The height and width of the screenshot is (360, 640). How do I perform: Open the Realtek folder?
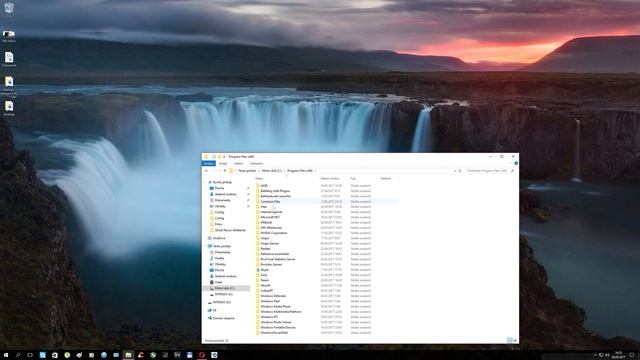(x=265, y=249)
